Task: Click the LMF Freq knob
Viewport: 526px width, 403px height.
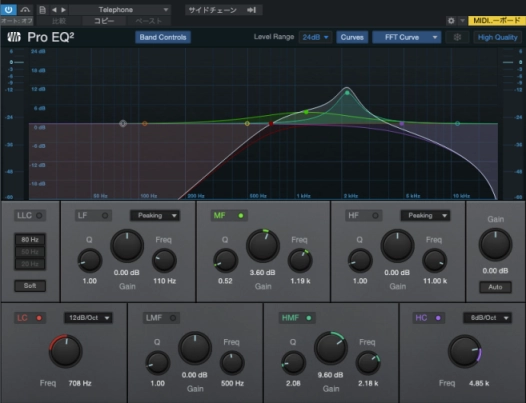Action: pyautogui.click(x=232, y=362)
